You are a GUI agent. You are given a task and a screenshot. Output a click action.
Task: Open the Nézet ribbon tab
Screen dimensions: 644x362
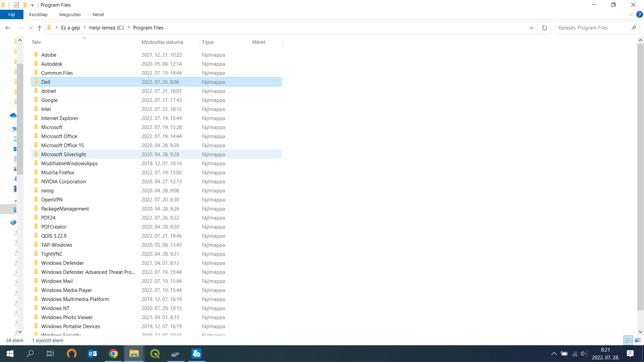click(x=98, y=15)
